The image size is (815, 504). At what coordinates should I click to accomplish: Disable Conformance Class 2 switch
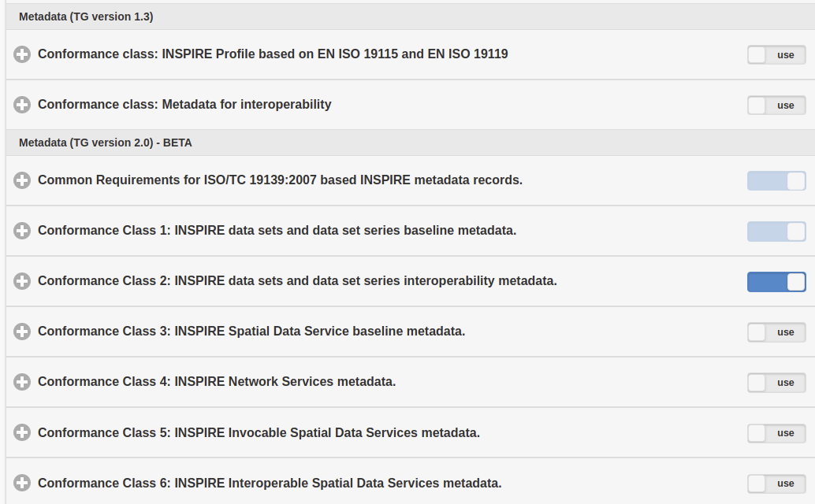coord(776,282)
